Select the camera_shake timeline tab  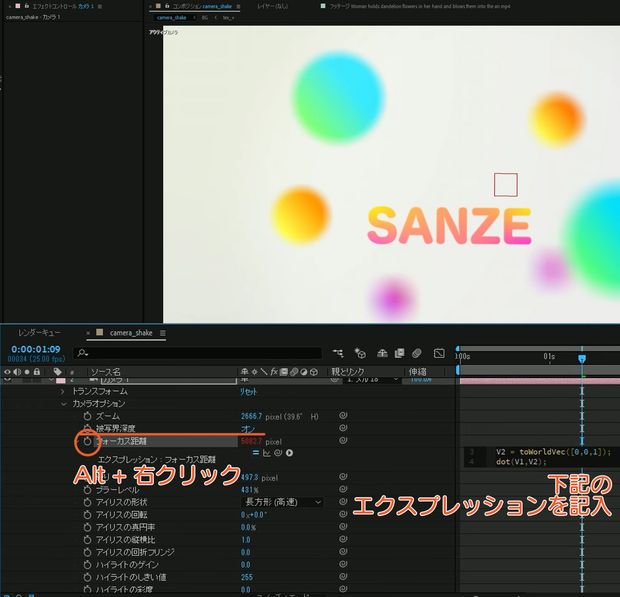click(x=131, y=333)
